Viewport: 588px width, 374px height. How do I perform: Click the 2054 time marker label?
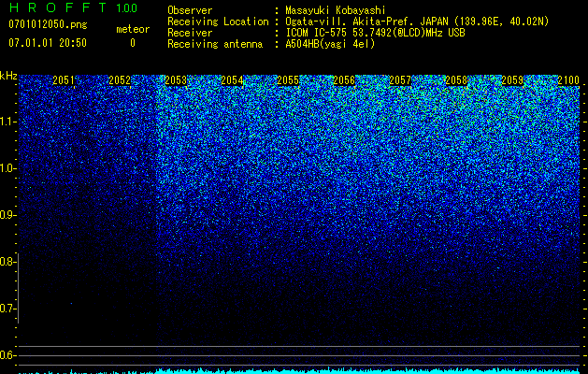232,80
